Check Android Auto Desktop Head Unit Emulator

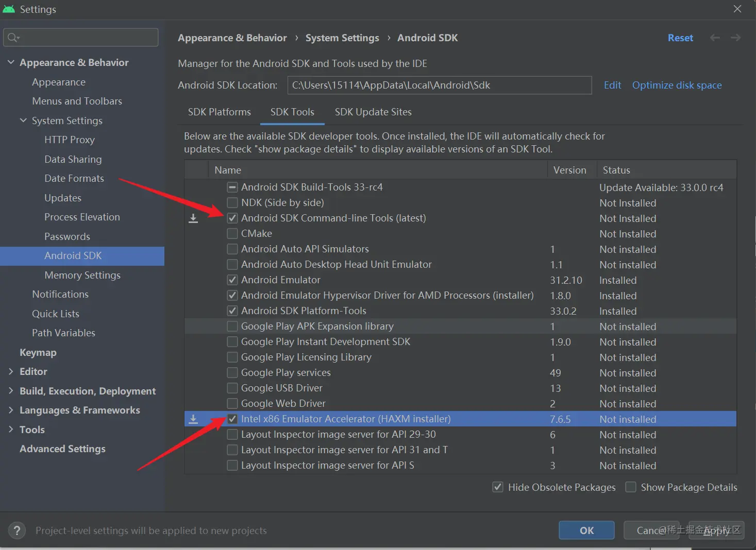tap(232, 264)
